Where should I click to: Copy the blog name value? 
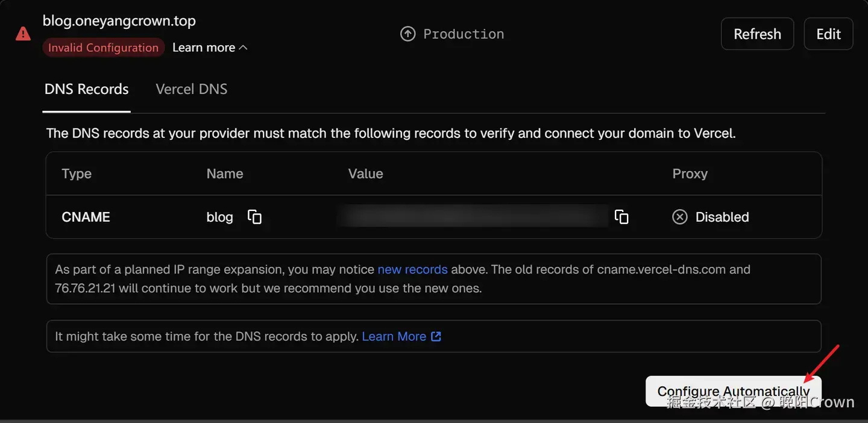(x=255, y=217)
